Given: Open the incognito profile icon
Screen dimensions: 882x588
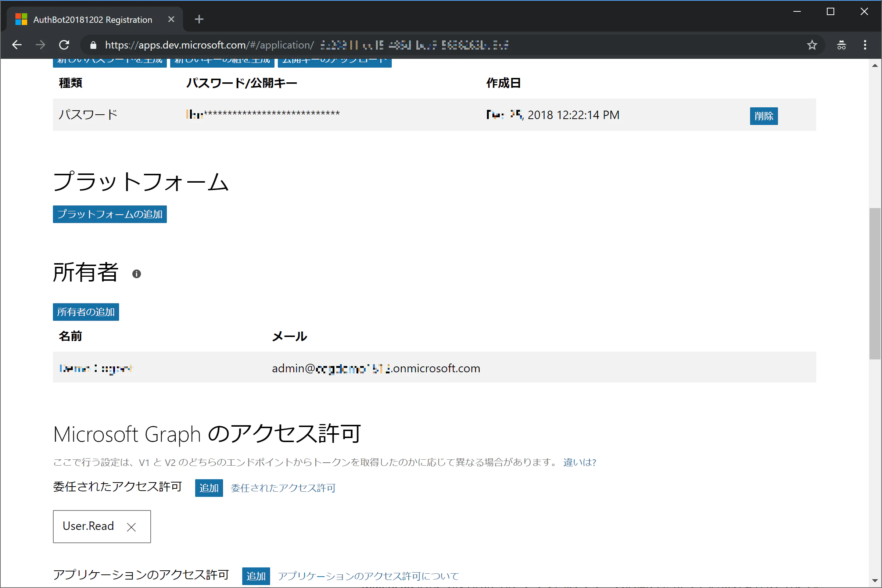Looking at the screenshot, I should pos(841,45).
